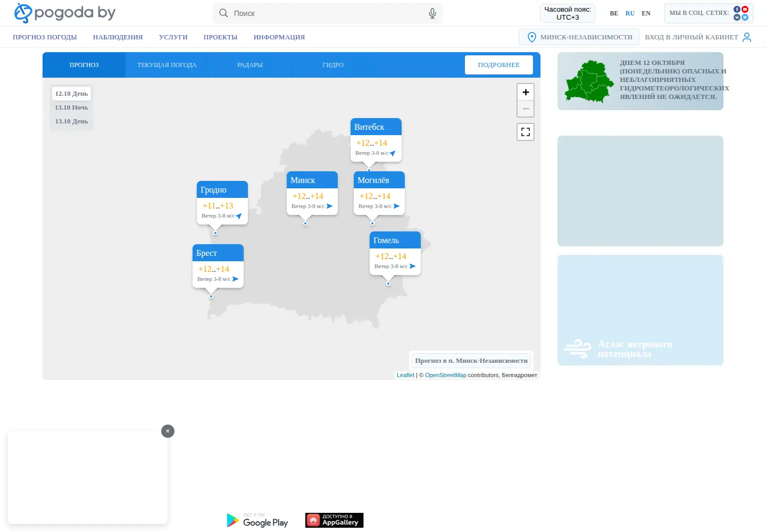Click the Подробнее button
766x532 pixels.
[x=499, y=65]
